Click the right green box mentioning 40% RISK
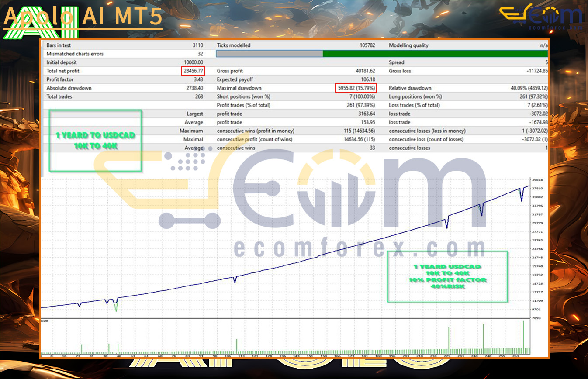588x379 pixels. [x=447, y=276]
